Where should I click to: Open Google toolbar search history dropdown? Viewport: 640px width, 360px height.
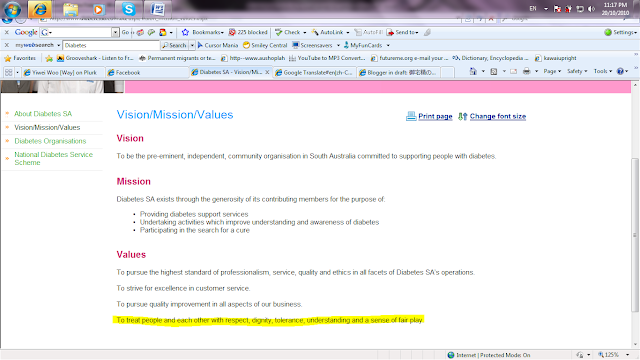tap(115, 32)
